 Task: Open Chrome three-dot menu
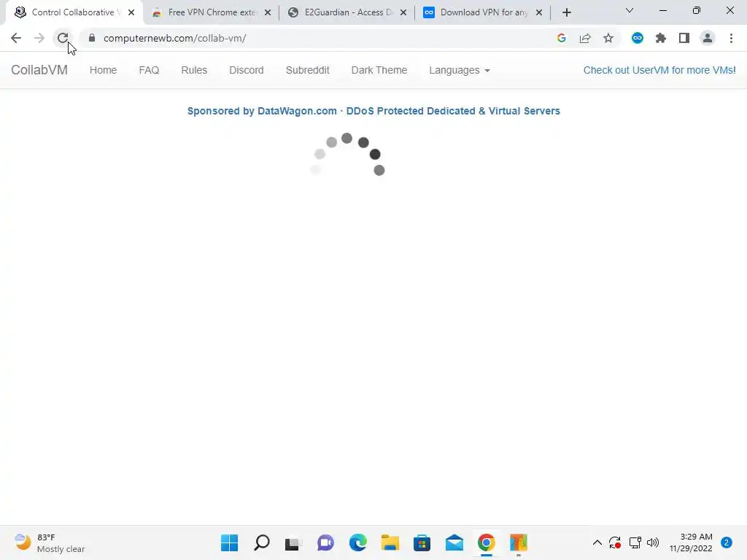(x=731, y=38)
